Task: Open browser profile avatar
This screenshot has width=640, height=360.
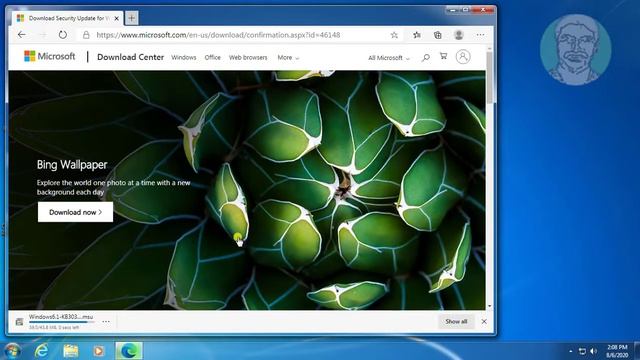Action: (x=459, y=35)
